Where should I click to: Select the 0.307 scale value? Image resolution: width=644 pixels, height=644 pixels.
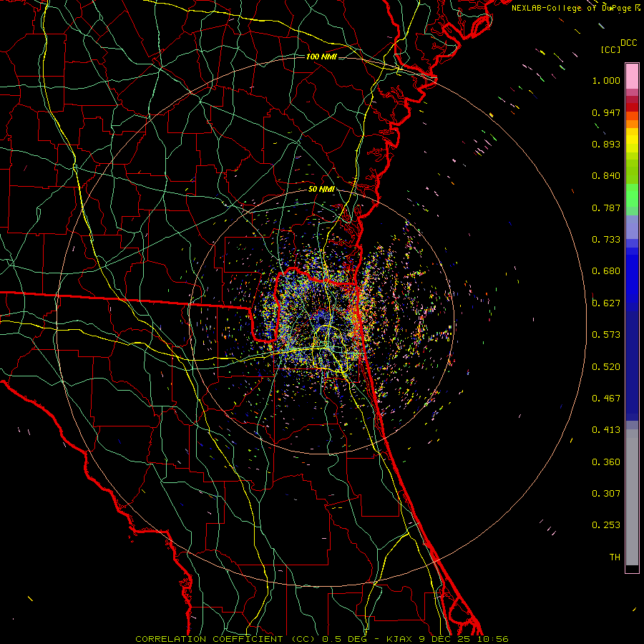coord(606,494)
